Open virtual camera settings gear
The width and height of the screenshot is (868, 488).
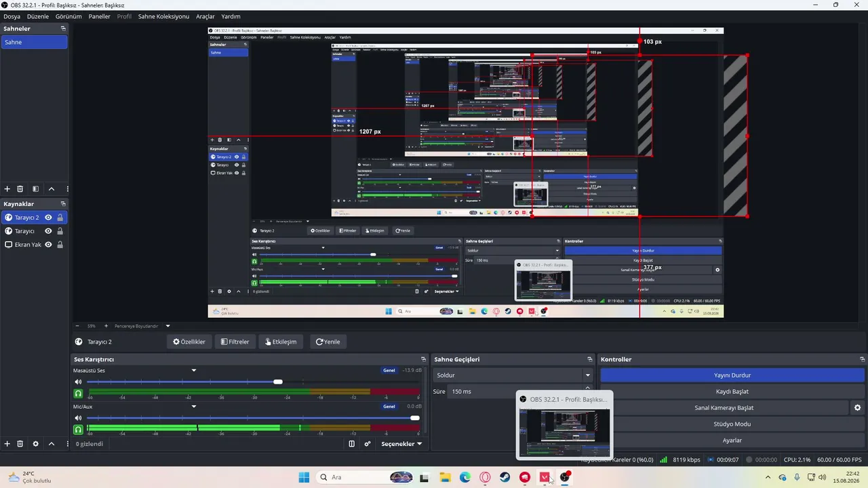pyautogui.click(x=857, y=408)
